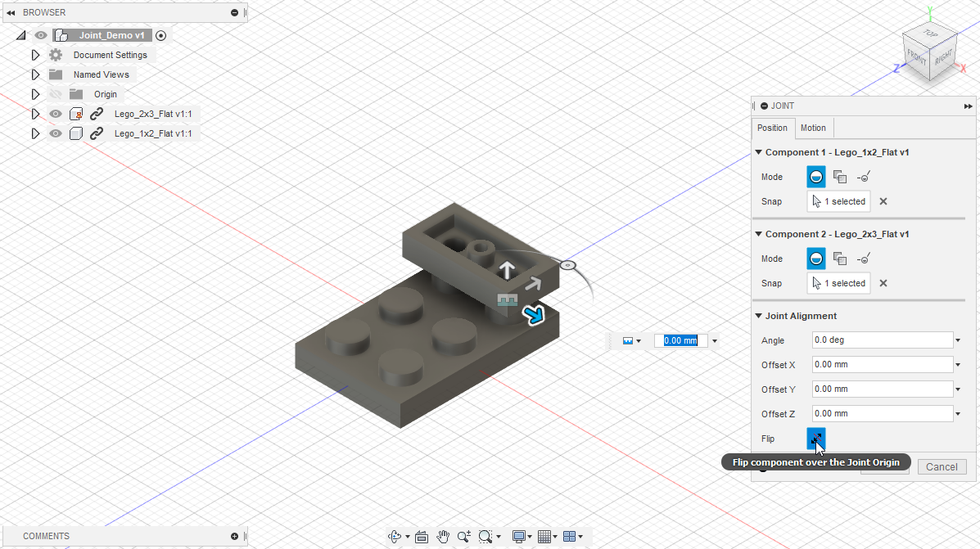This screenshot has width=980, height=549.
Task: Collapse the Browser panel with double arrows
Action: (11, 12)
